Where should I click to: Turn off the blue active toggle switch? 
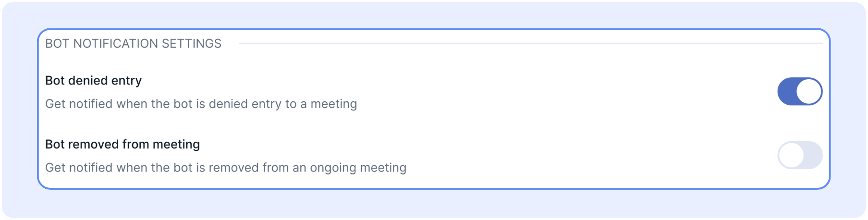click(x=799, y=91)
